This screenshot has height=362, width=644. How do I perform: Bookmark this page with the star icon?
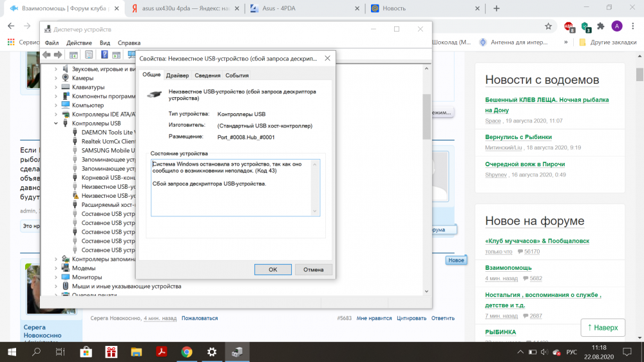coord(548,26)
